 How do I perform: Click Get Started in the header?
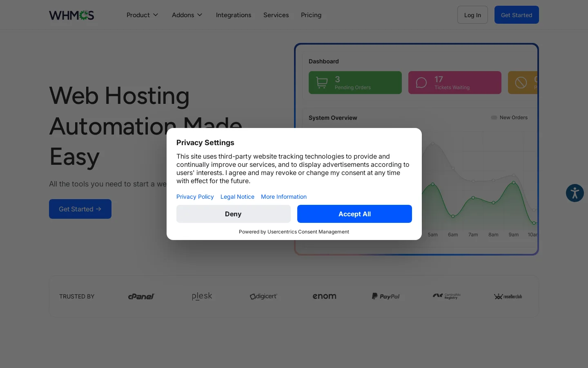[517, 15]
